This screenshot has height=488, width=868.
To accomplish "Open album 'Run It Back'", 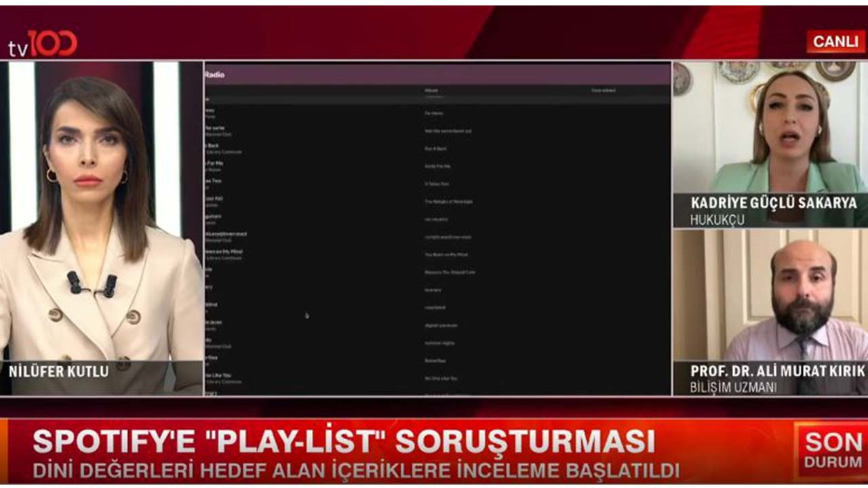I will pos(435,148).
